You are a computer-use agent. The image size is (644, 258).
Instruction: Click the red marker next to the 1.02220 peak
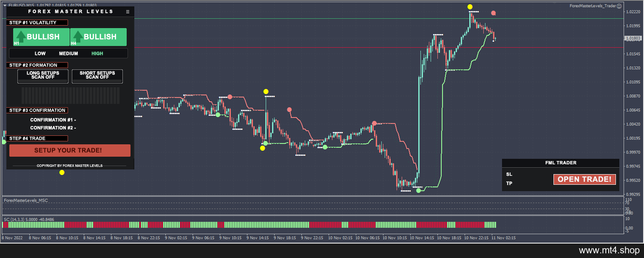(493, 13)
